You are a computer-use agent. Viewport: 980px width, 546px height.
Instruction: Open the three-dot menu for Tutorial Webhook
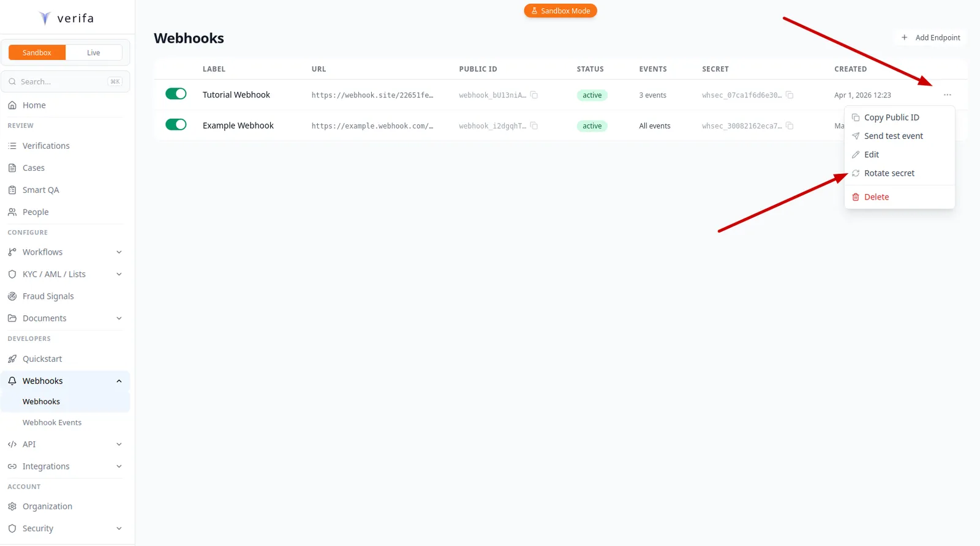948,95
